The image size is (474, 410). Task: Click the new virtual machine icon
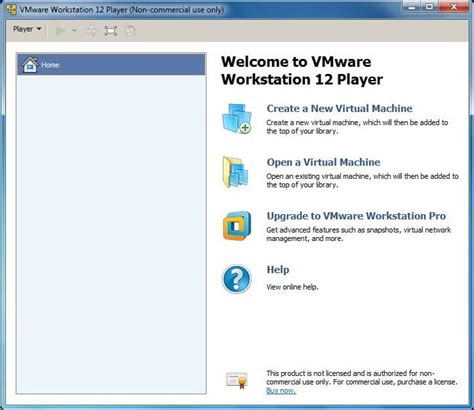[x=237, y=119]
